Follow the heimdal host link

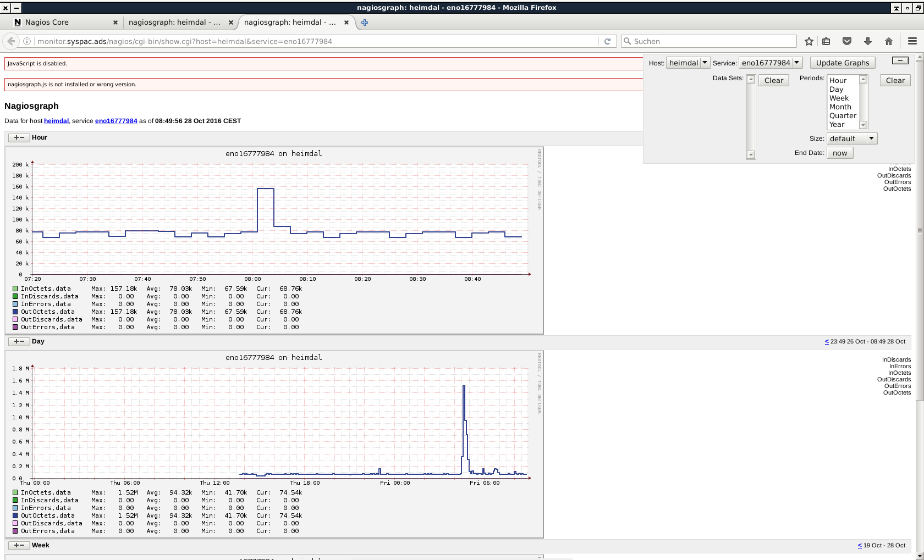point(56,121)
